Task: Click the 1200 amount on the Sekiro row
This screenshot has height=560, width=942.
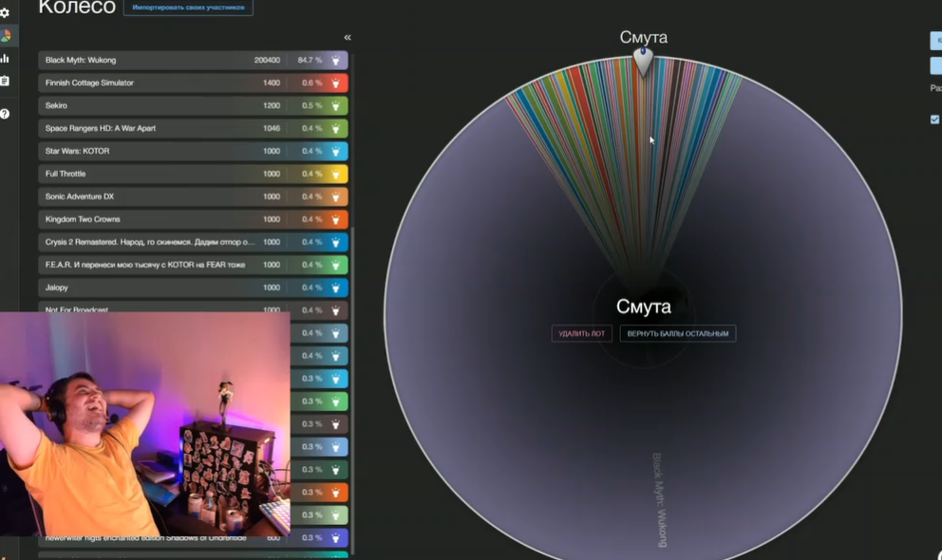Action: coord(272,105)
